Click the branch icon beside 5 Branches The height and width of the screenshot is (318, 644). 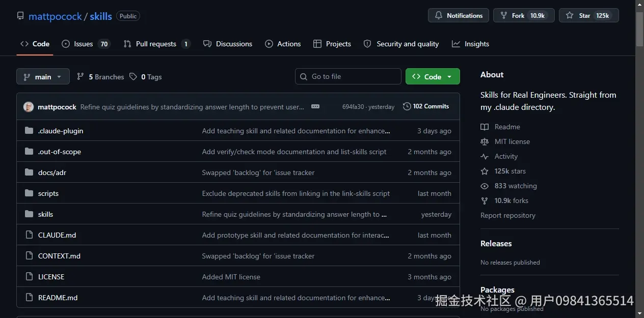pos(81,76)
